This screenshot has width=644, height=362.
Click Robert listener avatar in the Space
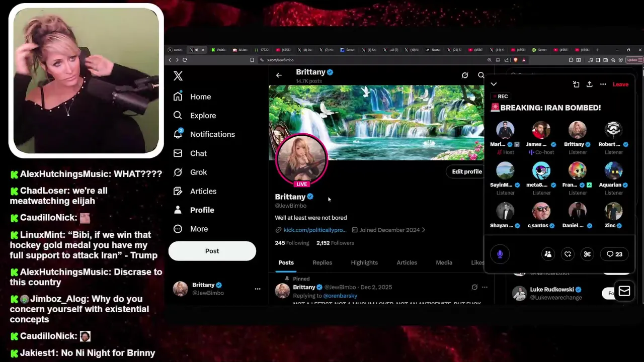(613, 130)
